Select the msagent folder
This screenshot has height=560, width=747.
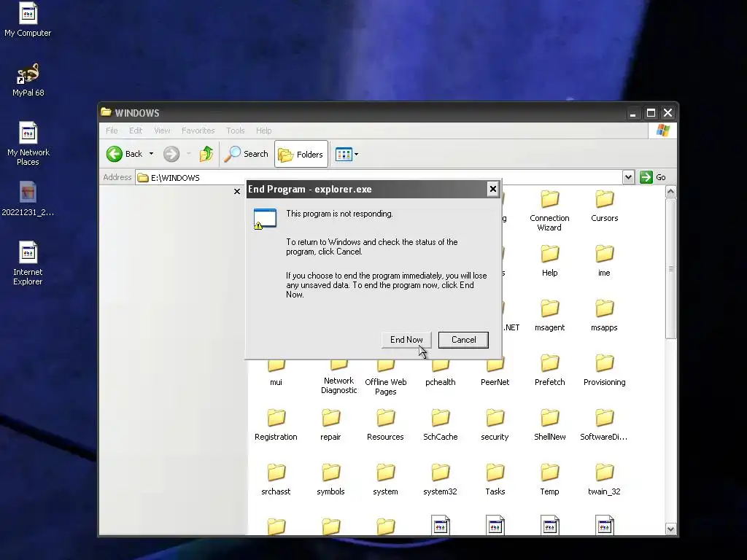pos(549,316)
